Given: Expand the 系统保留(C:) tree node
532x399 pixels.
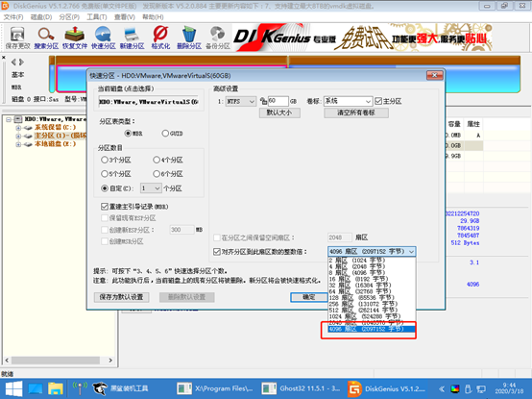Looking at the screenshot, I should pyautogui.click(x=18, y=128).
